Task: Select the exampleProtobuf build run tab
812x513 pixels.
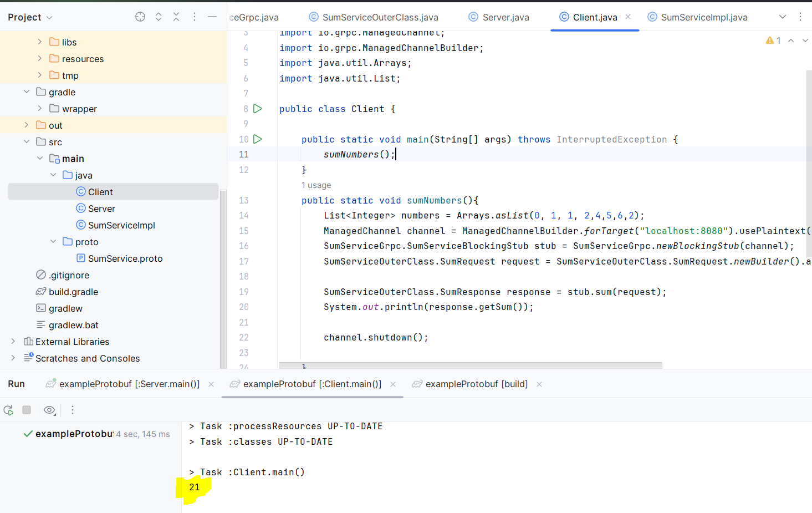Action: (x=470, y=384)
